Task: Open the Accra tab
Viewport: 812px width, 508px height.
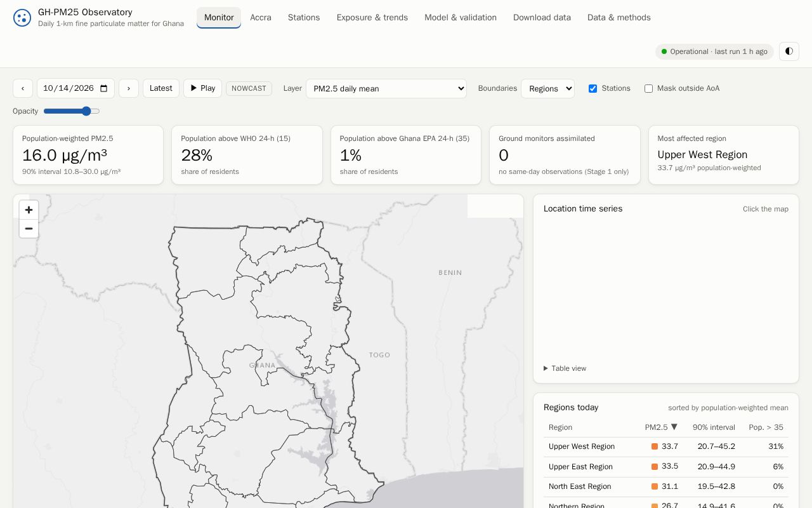Action: coord(261,18)
